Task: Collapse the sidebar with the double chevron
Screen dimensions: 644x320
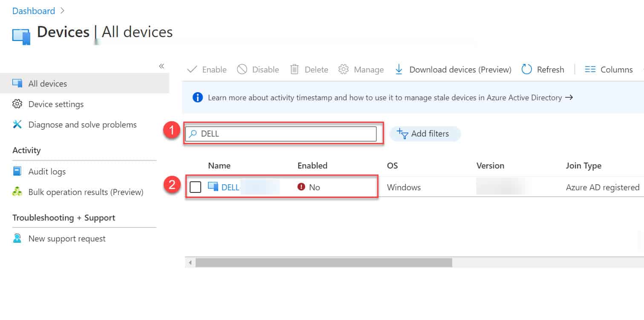Action: pos(162,66)
